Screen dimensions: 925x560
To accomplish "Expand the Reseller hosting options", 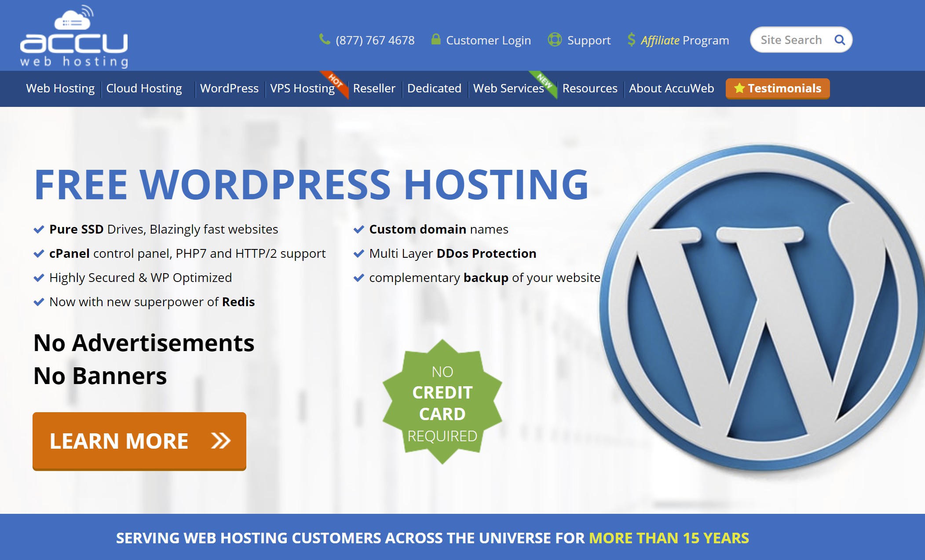I will [373, 88].
